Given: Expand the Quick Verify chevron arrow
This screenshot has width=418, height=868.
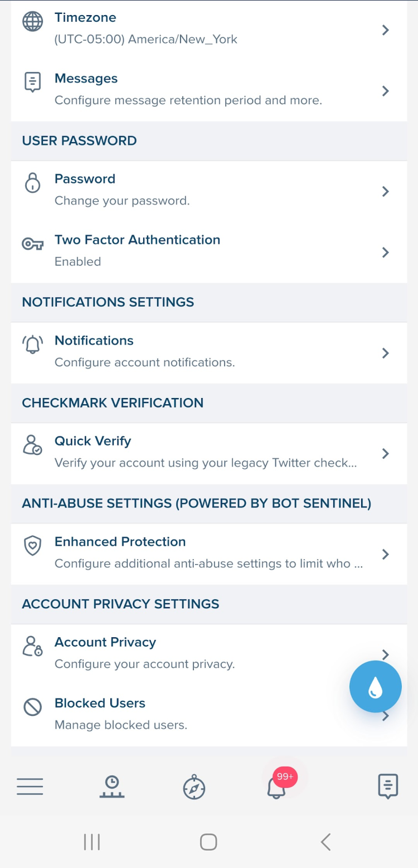Looking at the screenshot, I should pos(385,454).
